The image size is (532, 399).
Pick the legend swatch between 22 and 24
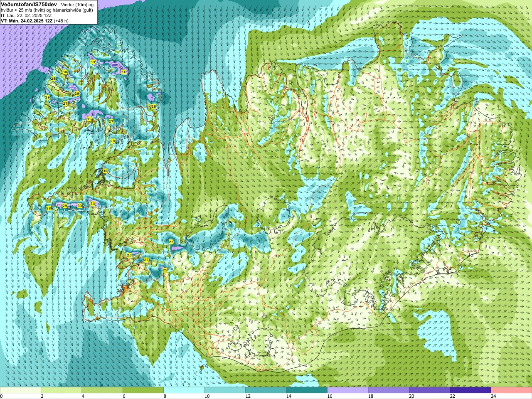471,390
